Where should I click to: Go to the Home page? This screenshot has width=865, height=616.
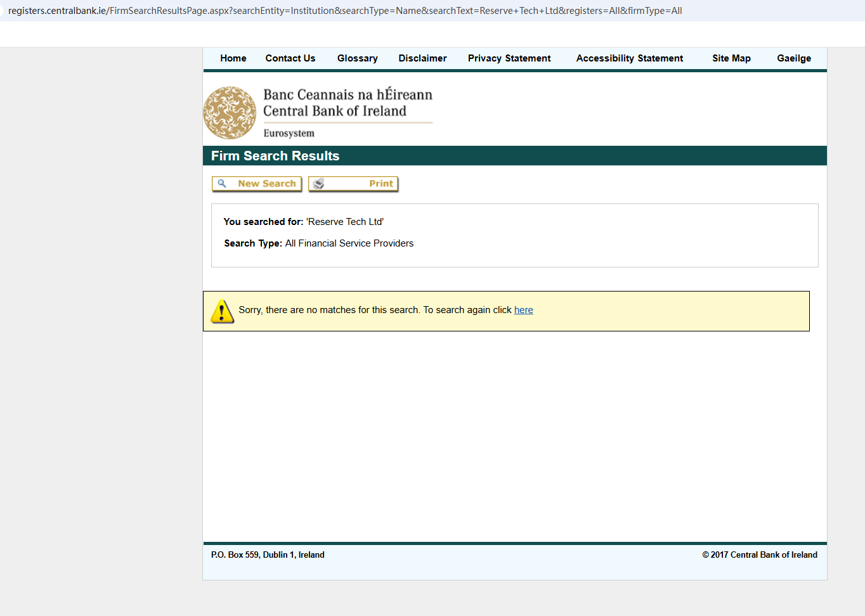click(233, 58)
